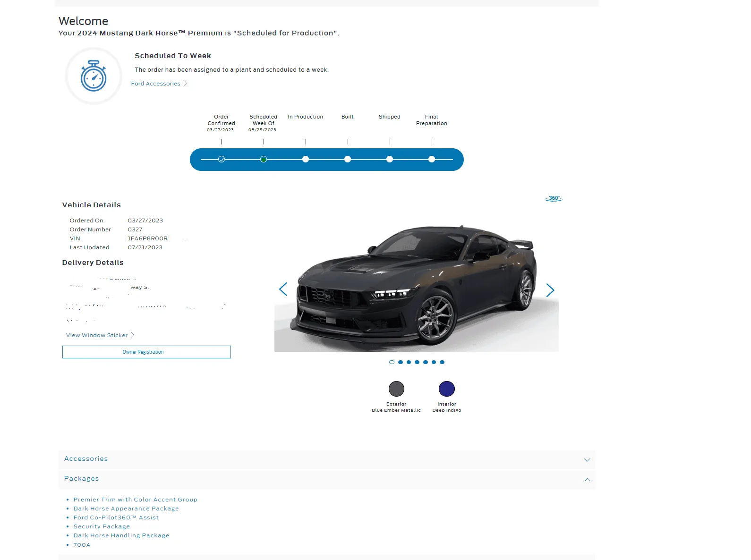Select the fourth carousel dot indicator

point(417,362)
